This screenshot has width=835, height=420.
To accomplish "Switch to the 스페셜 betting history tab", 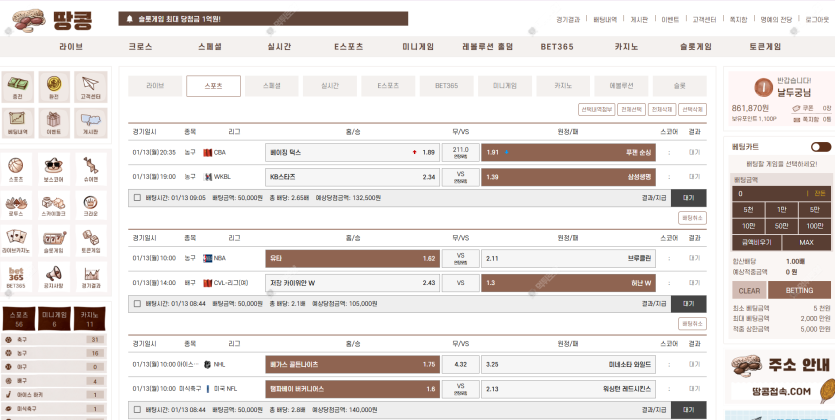I will (272, 86).
